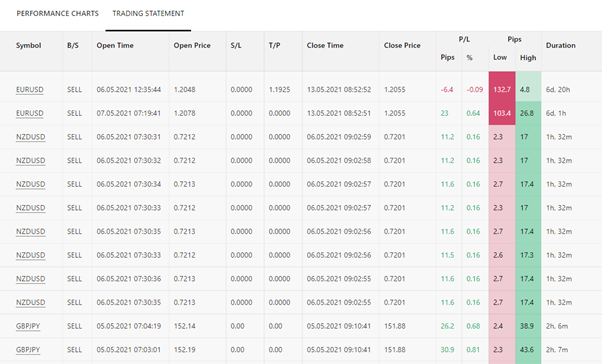This screenshot has width=602, height=364.
Task: Click the open price 152.14
Action: pyautogui.click(x=184, y=326)
